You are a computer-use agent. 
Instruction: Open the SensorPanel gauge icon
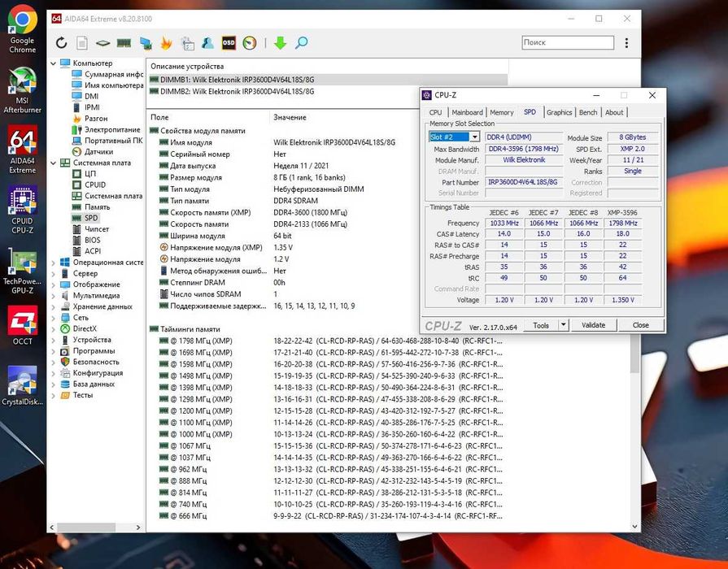point(250,43)
